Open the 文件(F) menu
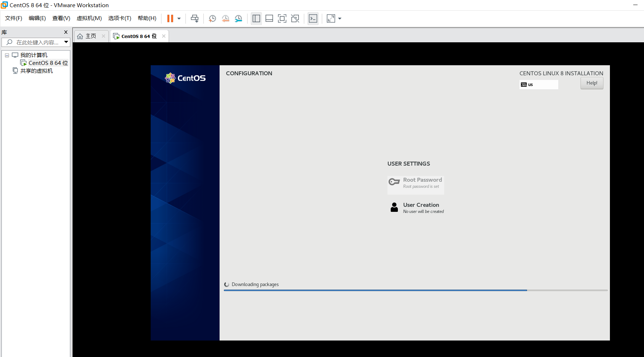Screen dimensions: 644x357 14,18
